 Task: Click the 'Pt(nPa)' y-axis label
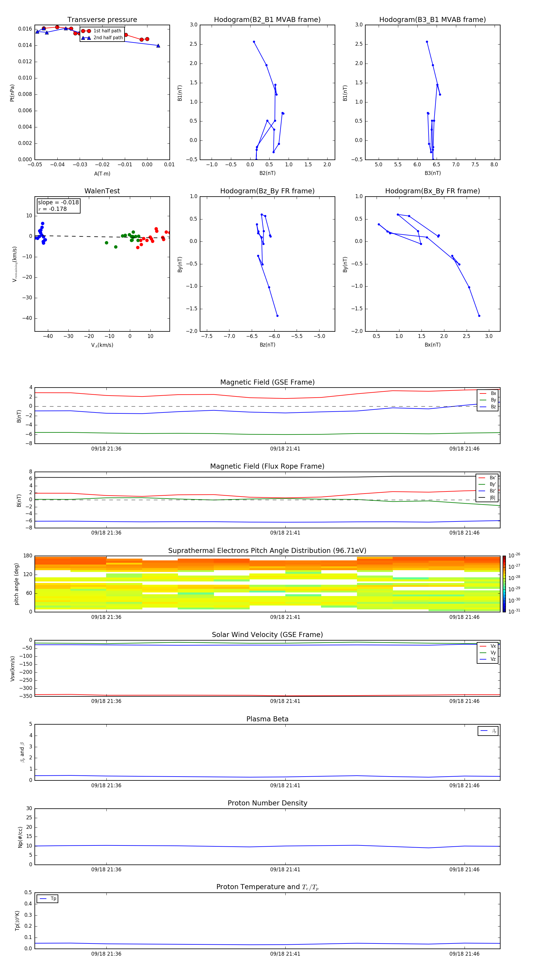(x=12, y=93)
